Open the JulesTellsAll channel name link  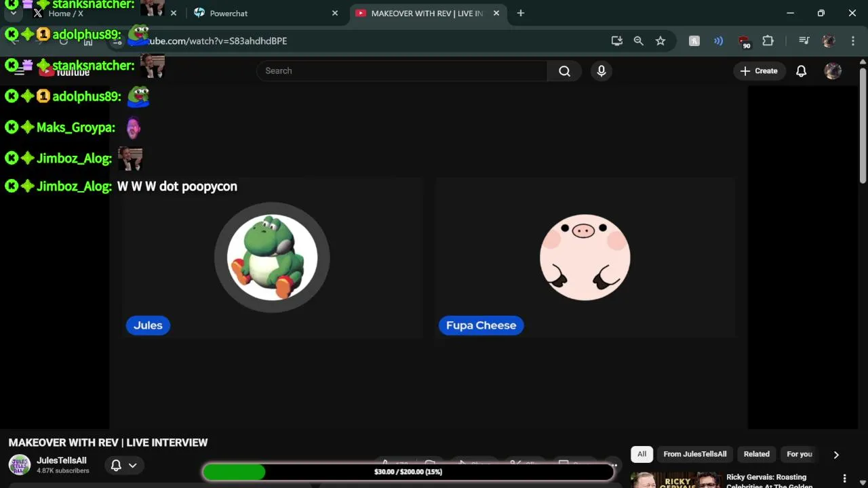[x=62, y=460]
